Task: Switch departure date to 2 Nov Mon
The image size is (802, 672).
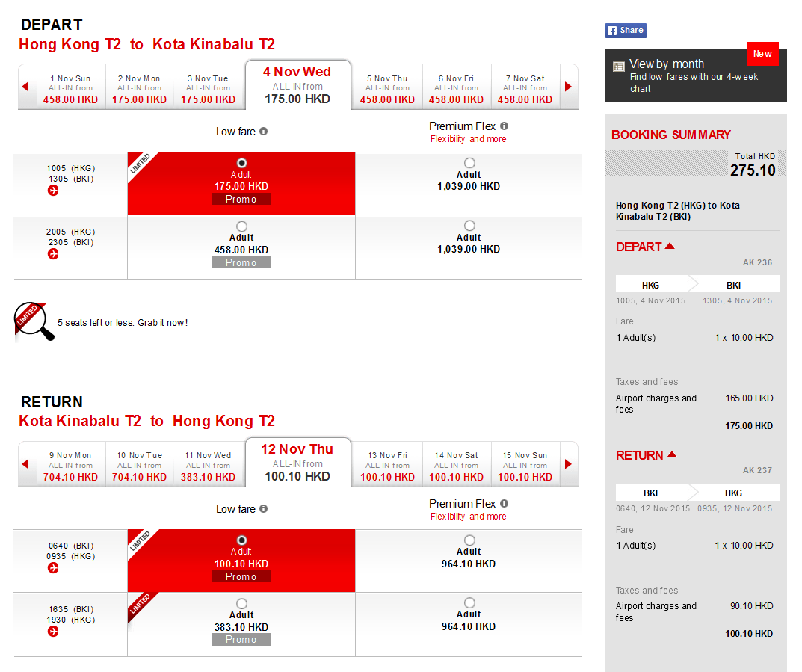Action: point(139,88)
